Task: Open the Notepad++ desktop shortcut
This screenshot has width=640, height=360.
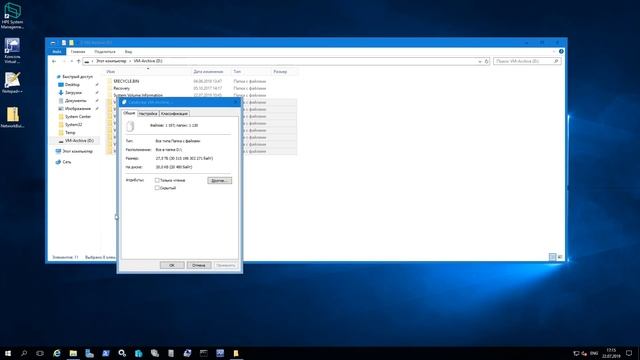Action: (12, 83)
